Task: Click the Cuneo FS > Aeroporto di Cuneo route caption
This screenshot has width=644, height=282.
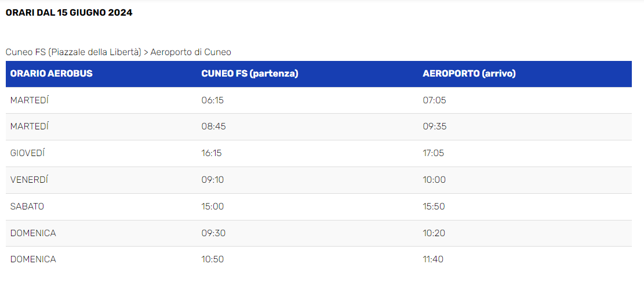Action: (118, 52)
